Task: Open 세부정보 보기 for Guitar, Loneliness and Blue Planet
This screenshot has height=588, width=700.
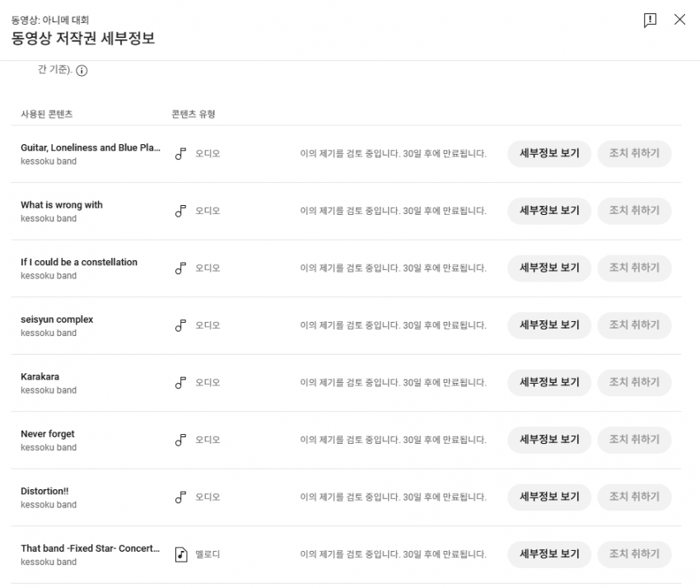Action: pyautogui.click(x=549, y=153)
